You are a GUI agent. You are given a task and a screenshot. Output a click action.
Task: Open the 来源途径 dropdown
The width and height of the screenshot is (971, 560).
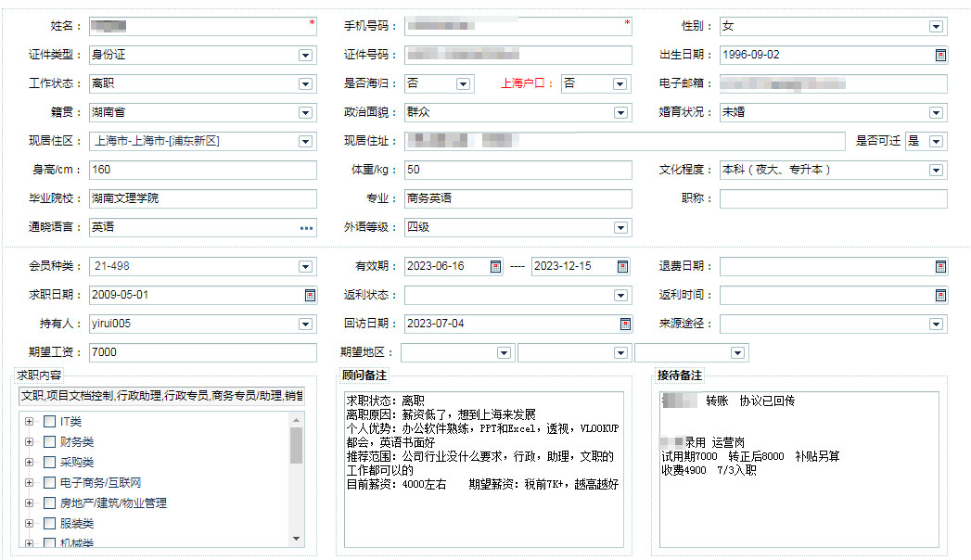coord(936,324)
